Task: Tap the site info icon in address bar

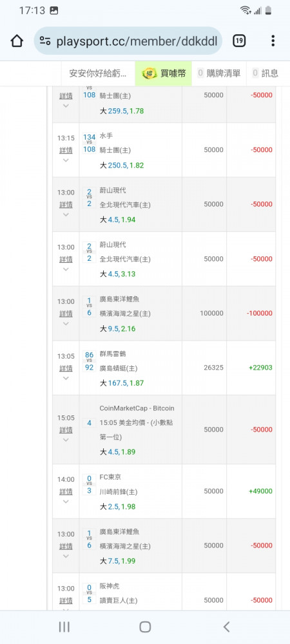Action: [45, 41]
